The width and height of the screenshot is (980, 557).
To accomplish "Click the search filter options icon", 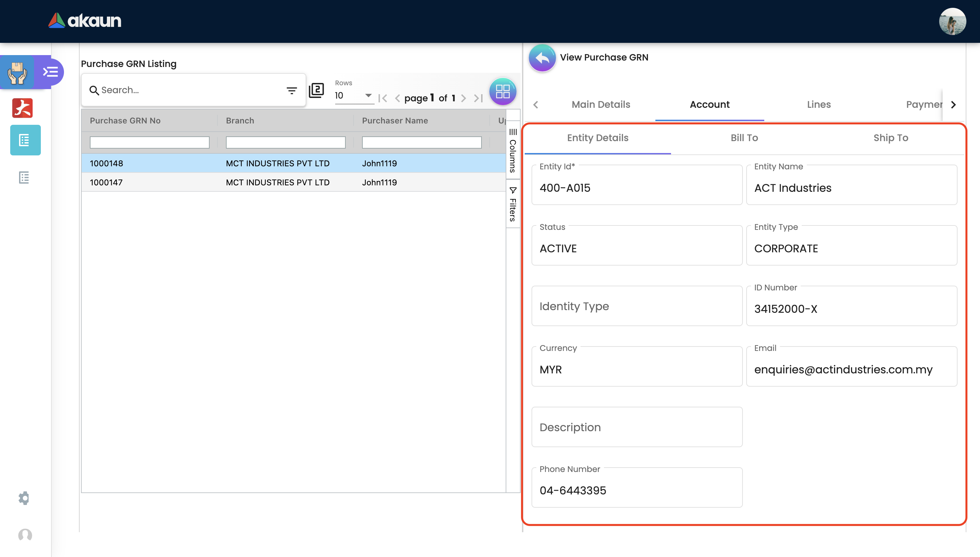I will 292,90.
